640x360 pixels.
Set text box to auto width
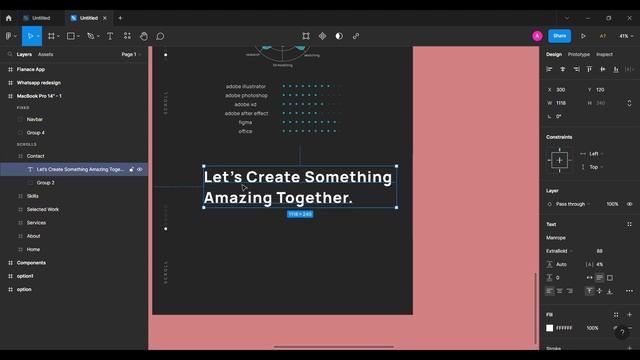coord(589,278)
